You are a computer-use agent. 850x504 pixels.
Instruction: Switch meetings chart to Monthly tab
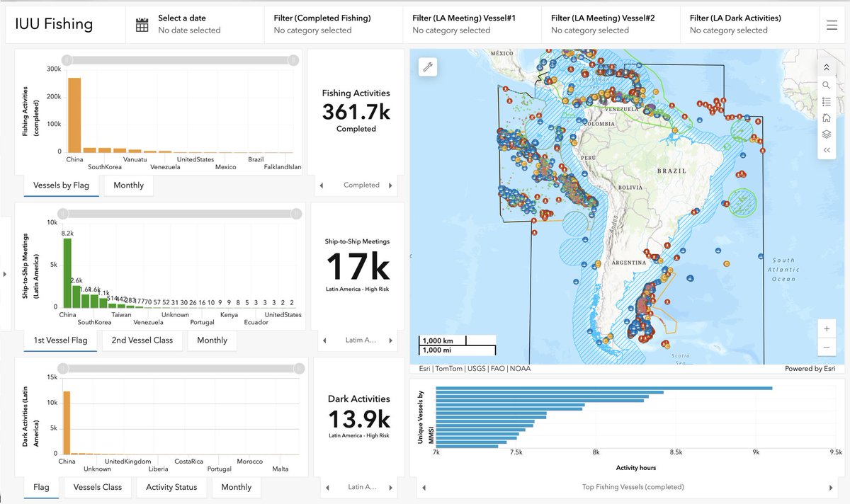pyautogui.click(x=212, y=340)
